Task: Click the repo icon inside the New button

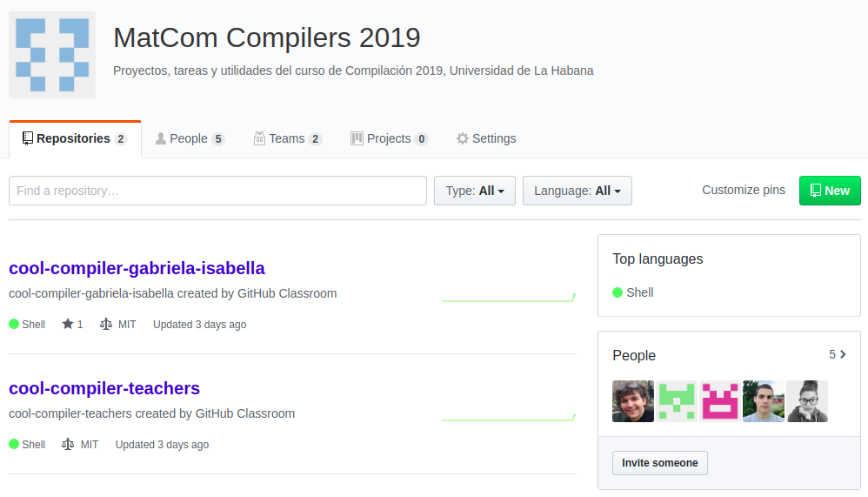Action: (x=816, y=191)
